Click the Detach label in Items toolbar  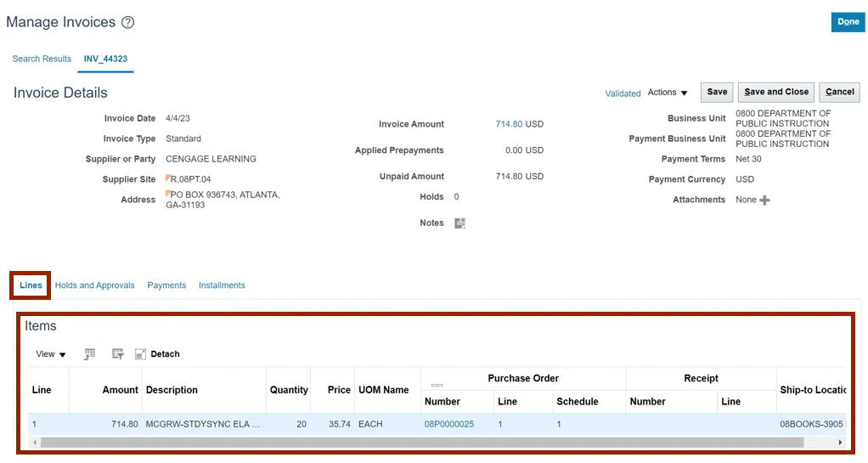(x=165, y=354)
